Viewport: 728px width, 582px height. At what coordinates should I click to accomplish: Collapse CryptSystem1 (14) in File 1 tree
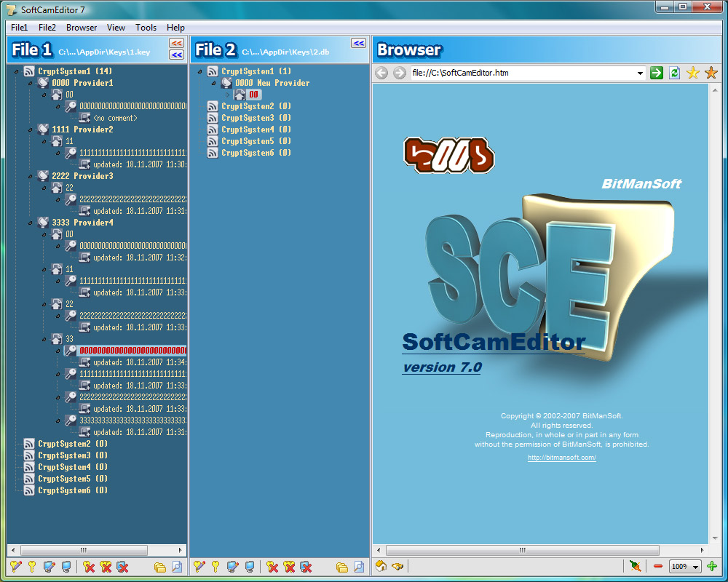coord(17,71)
